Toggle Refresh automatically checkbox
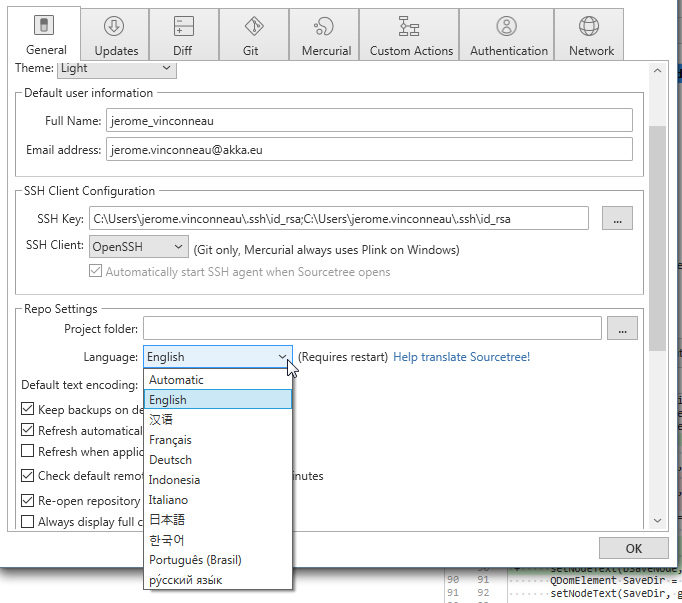The image size is (682, 603). click(x=27, y=430)
